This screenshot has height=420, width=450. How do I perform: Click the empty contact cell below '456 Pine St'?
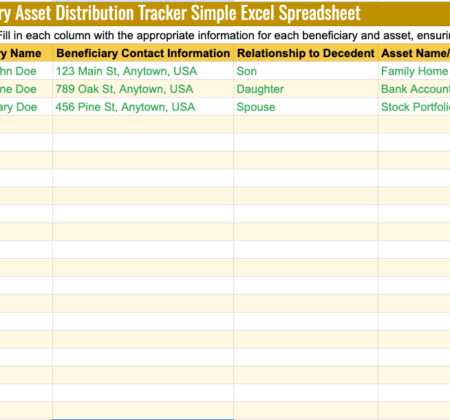(x=143, y=125)
